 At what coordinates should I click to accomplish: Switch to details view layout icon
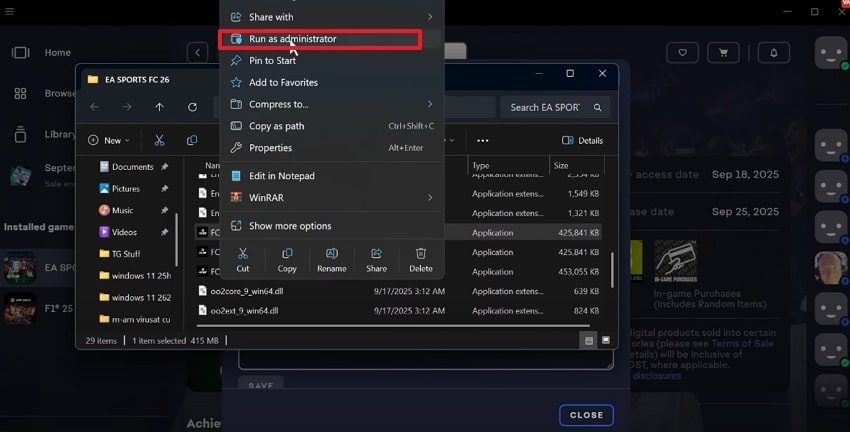(589, 340)
